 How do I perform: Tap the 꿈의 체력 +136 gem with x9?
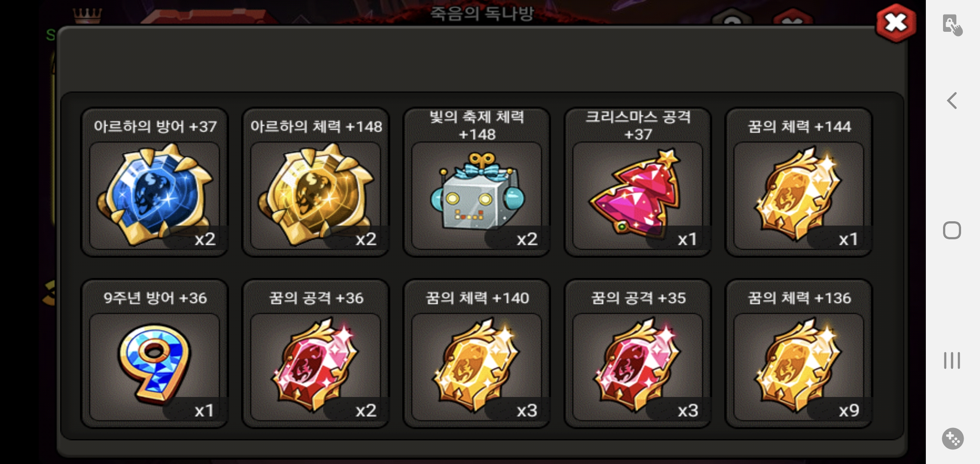coord(799,367)
